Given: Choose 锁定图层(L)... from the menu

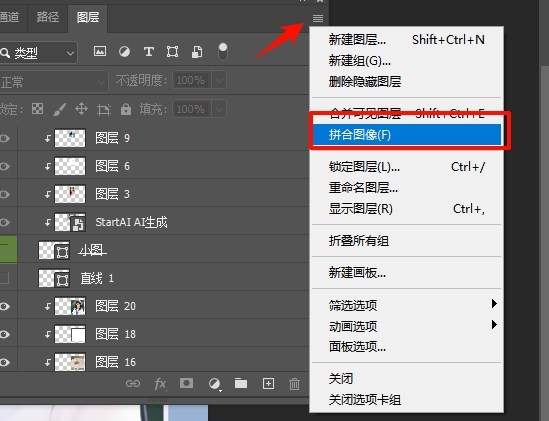Looking at the screenshot, I should [406, 167].
